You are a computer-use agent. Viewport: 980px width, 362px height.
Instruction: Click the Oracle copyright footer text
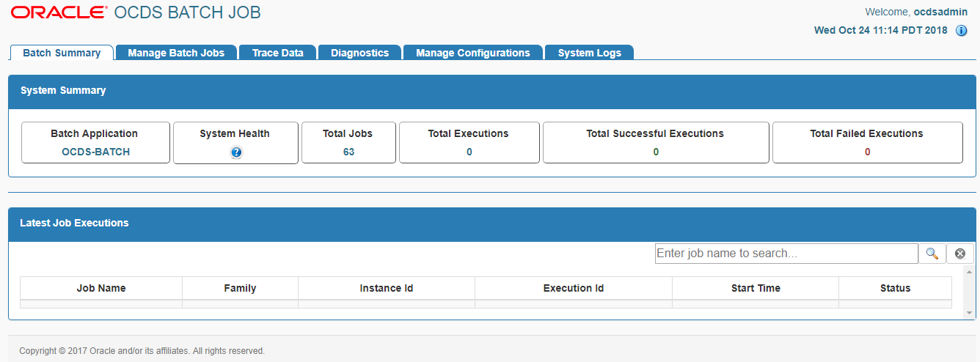click(142, 351)
